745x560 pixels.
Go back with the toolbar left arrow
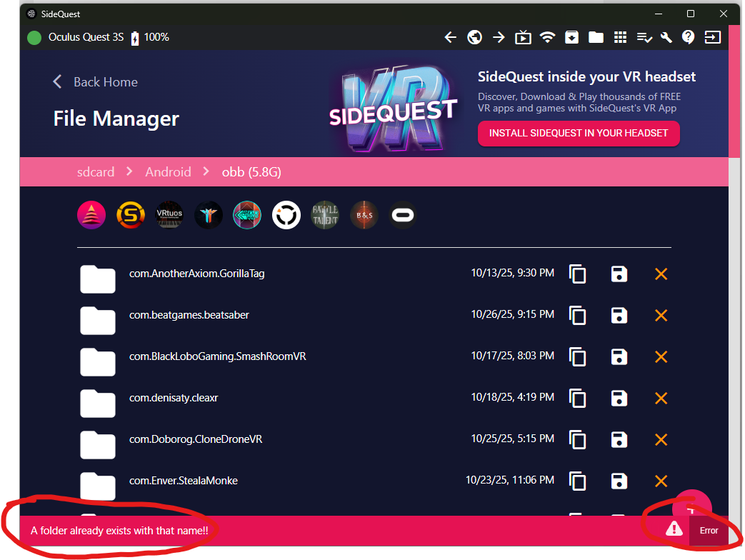pos(451,37)
